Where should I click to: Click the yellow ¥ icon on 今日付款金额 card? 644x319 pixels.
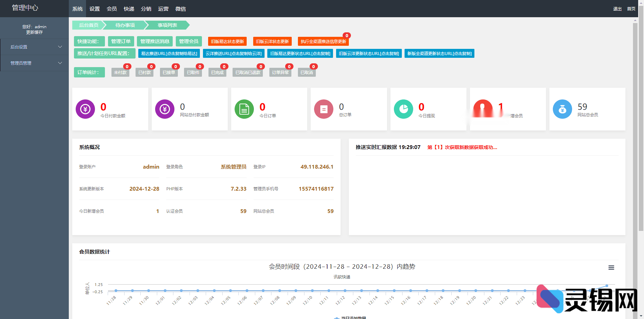[x=85, y=109]
